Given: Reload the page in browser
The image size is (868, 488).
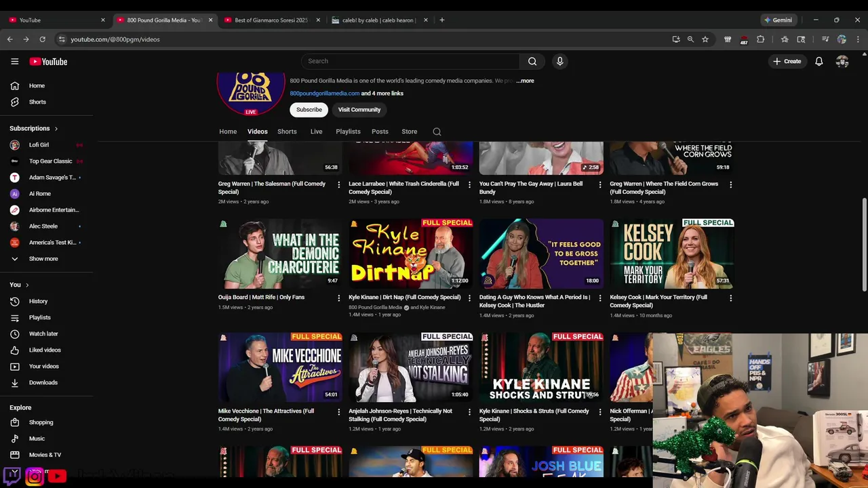Looking at the screenshot, I should [x=42, y=39].
